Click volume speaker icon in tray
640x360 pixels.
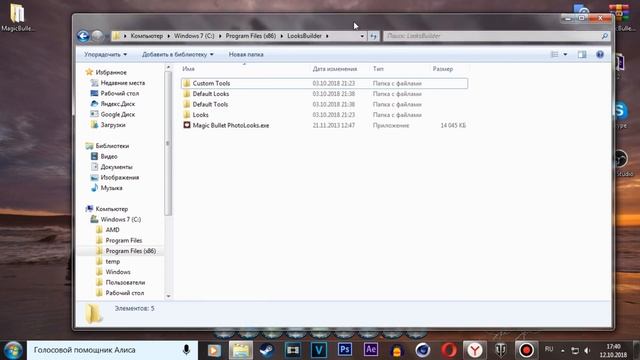pyautogui.click(x=587, y=351)
